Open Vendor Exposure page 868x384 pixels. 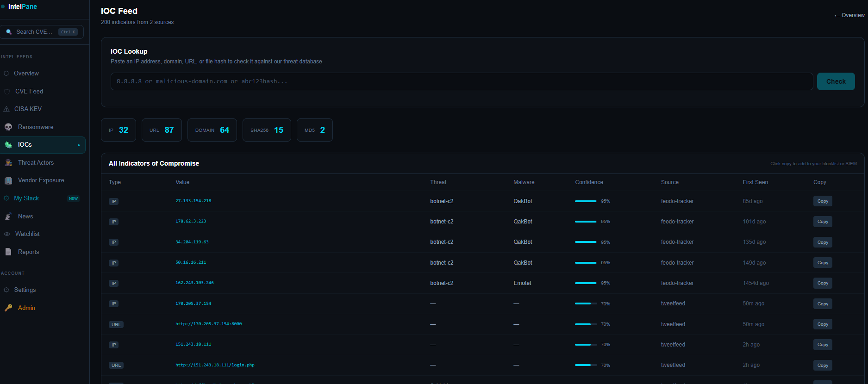pos(43,180)
